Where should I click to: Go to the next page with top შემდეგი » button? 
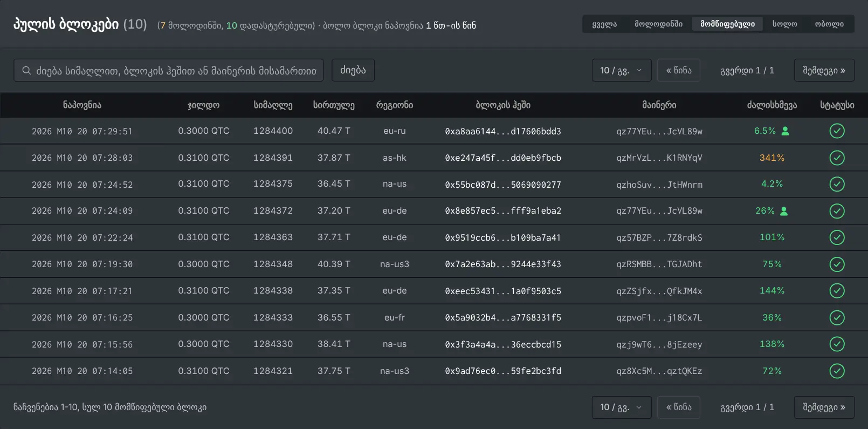[824, 70]
